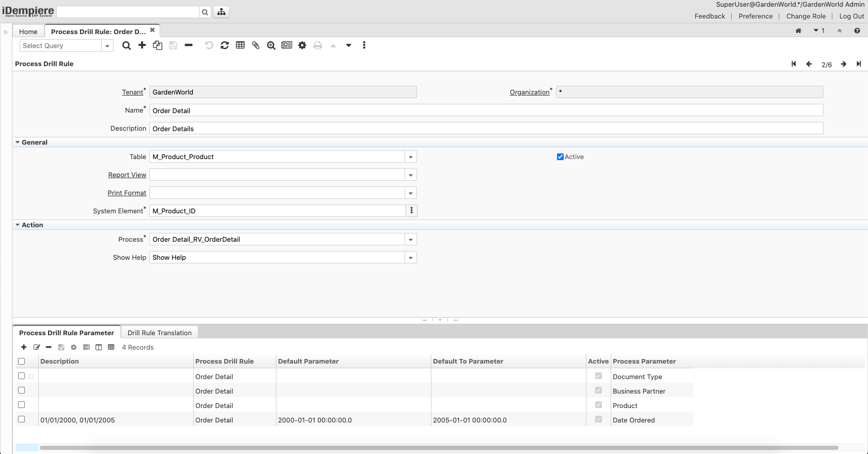The image size is (868, 454).
Task: Click the Process gear icon in main toolbar
Action: (x=302, y=45)
